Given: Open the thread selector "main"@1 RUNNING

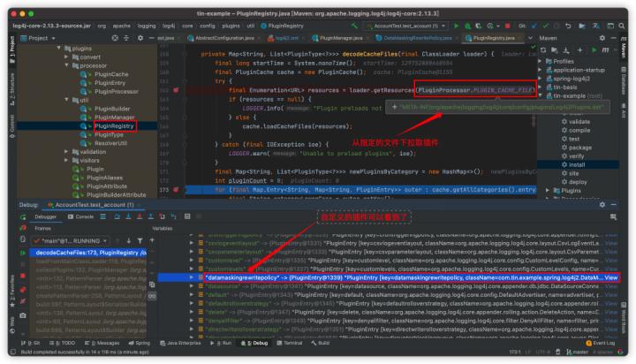Looking at the screenshot, I should click(72, 240).
